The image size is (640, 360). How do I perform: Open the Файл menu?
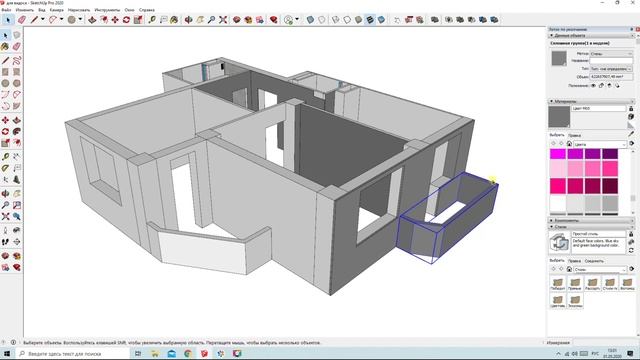click(x=7, y=10)
